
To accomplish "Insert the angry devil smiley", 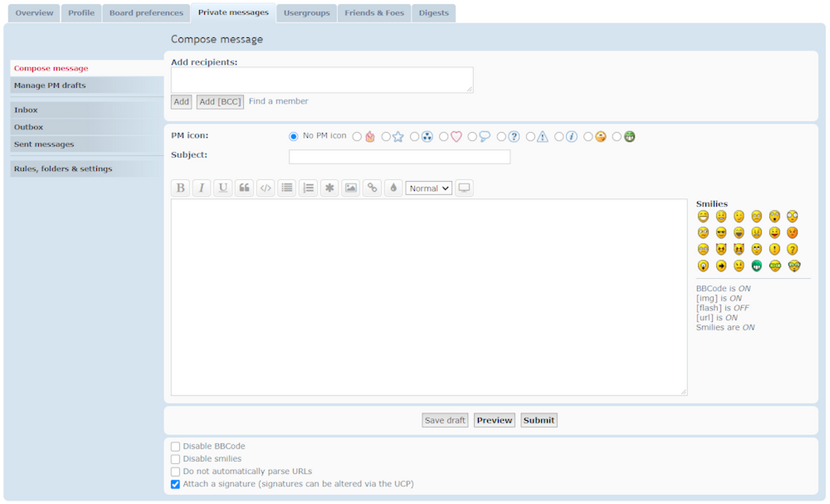I will coord(721,249).
